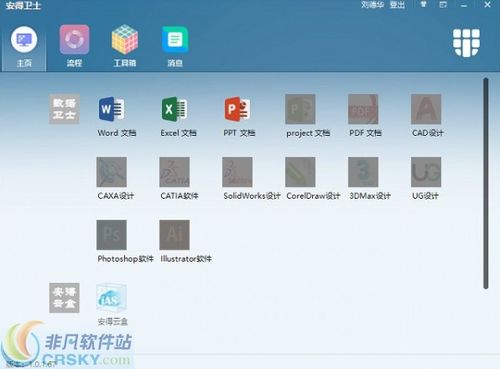Click the CAXA设计 icon
500x369 pixels.
coord(112,172)
